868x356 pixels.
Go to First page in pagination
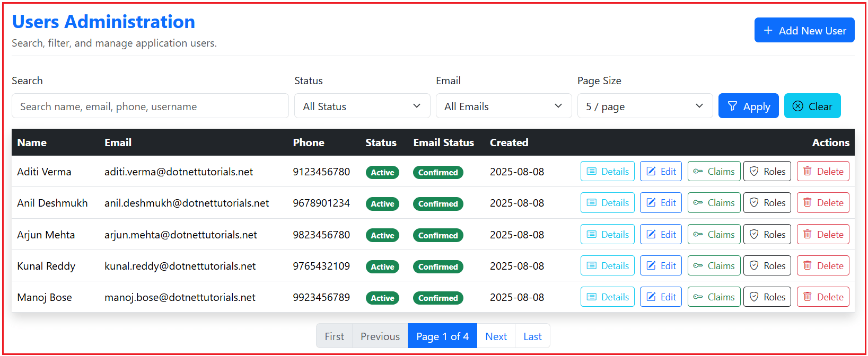[x=334, y=336]
